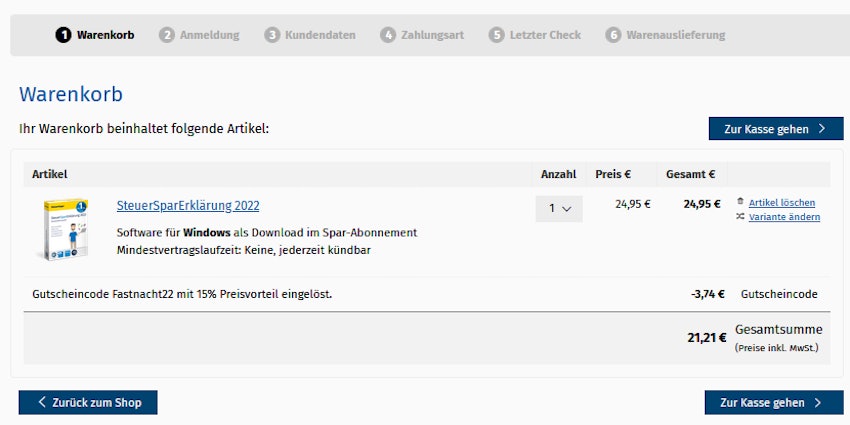The image size is (850, 425).
Task: Click the step 1 circle for Warenkorb
Action: (x=63, y=35)
